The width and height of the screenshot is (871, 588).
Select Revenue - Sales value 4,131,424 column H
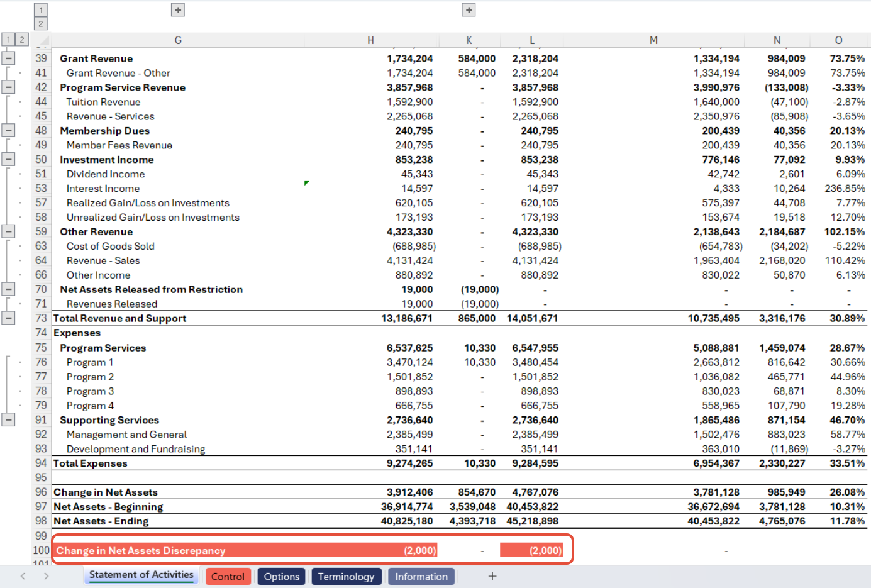[x=409, y=261]
